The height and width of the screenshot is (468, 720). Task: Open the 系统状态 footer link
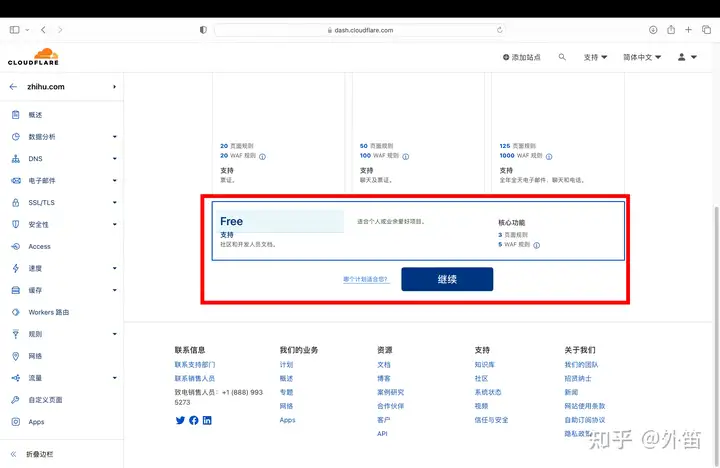[x=488, y=392]
